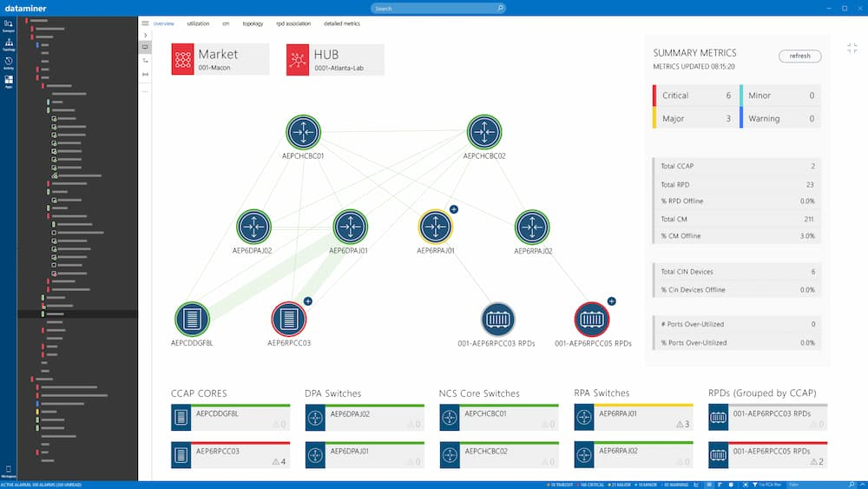Screen dimensions: 868x489
Task: Expand the plus badge on AEP6RPCC03 node
Action: point(308,301)
